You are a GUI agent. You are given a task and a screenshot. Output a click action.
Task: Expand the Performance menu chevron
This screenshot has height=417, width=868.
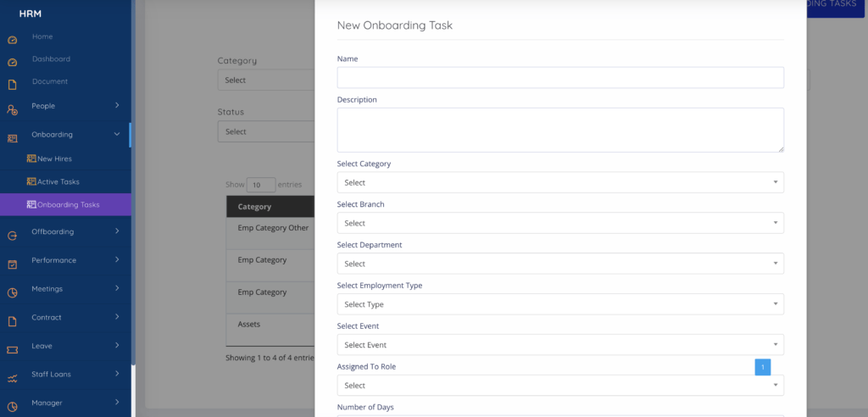click(117, 259)
